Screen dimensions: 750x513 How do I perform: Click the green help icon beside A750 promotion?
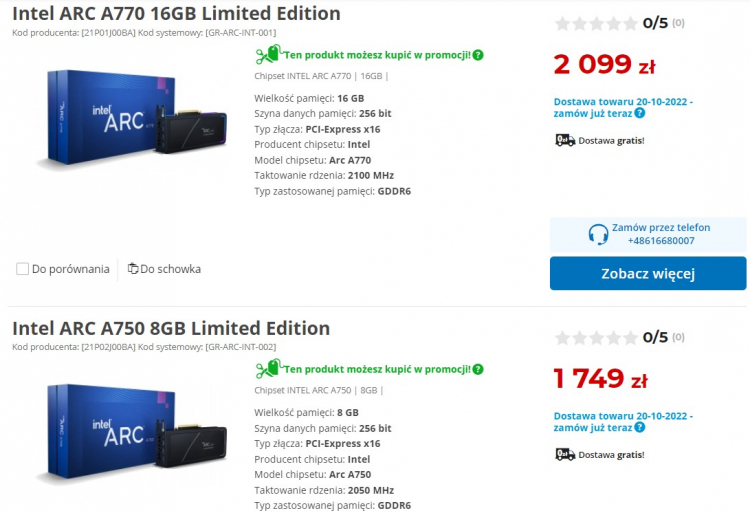tap(478, 369)
